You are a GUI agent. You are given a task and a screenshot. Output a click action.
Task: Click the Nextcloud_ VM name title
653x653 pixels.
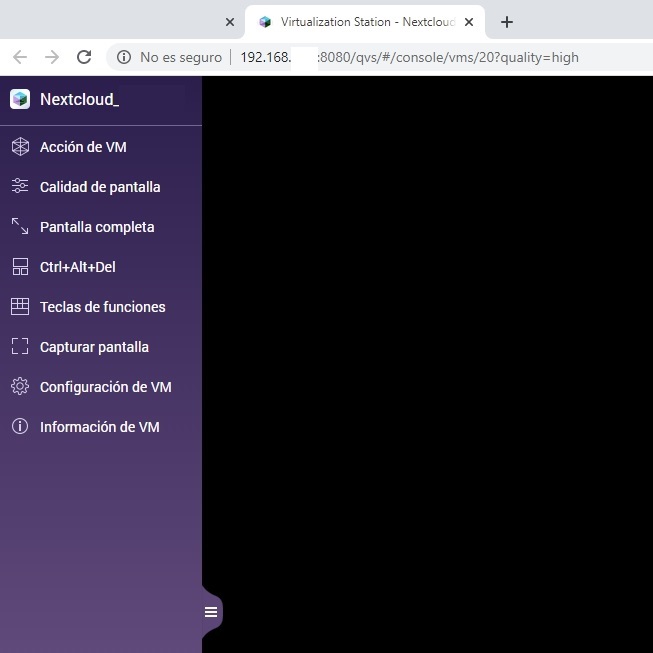point(79,99)
